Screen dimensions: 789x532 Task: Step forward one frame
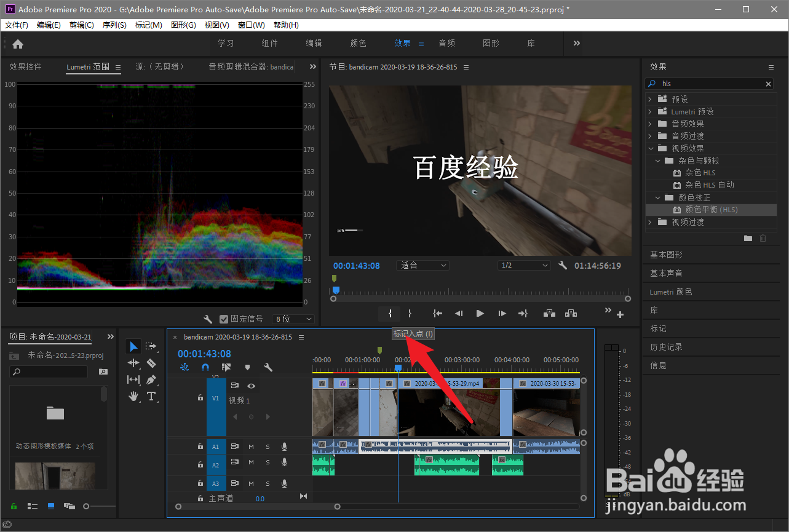click(502, 313)
